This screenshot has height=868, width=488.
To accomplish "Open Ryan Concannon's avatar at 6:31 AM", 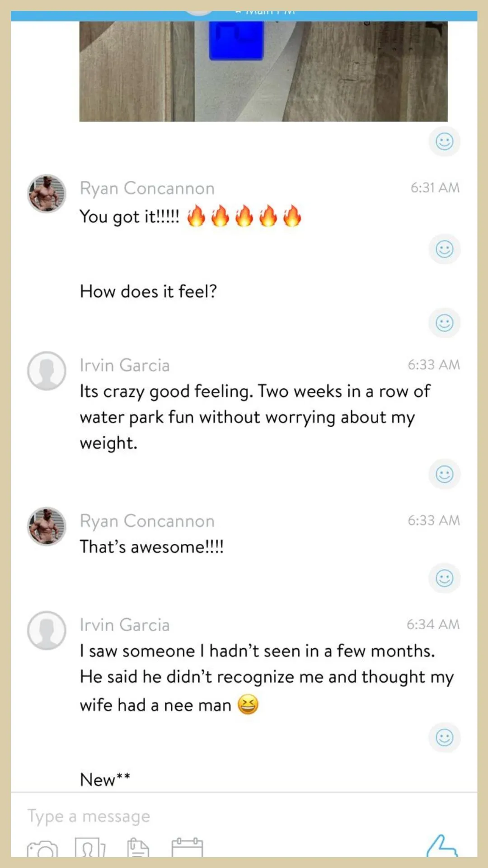I will (47, 193).
